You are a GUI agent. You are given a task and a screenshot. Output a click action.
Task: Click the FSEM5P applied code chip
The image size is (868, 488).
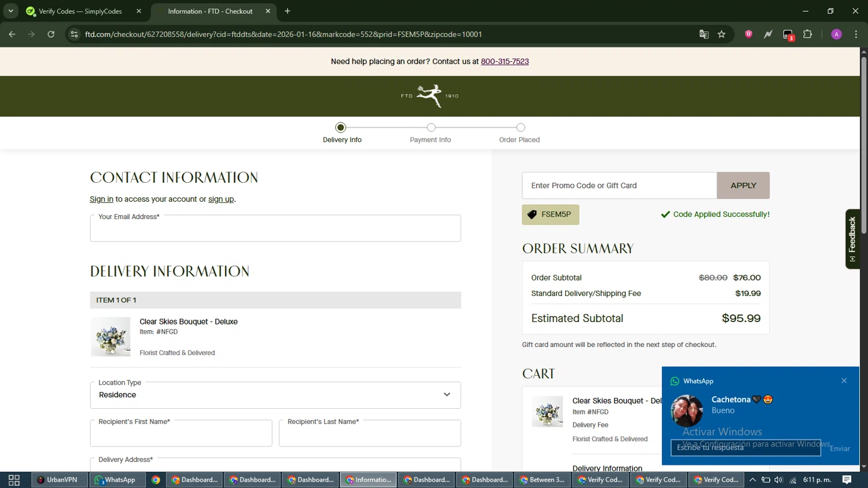pos(550,215)
